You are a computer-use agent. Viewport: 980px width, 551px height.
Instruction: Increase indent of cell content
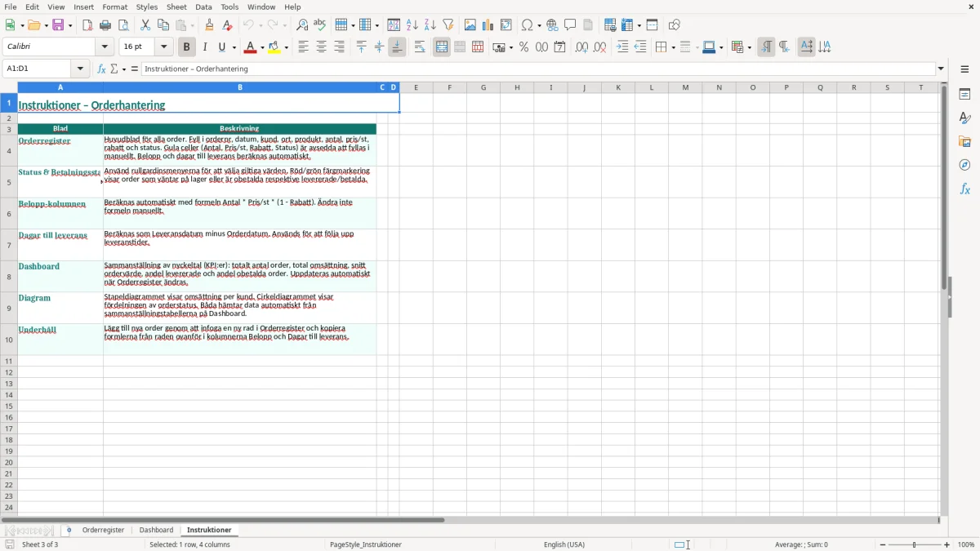click(622, 47)
